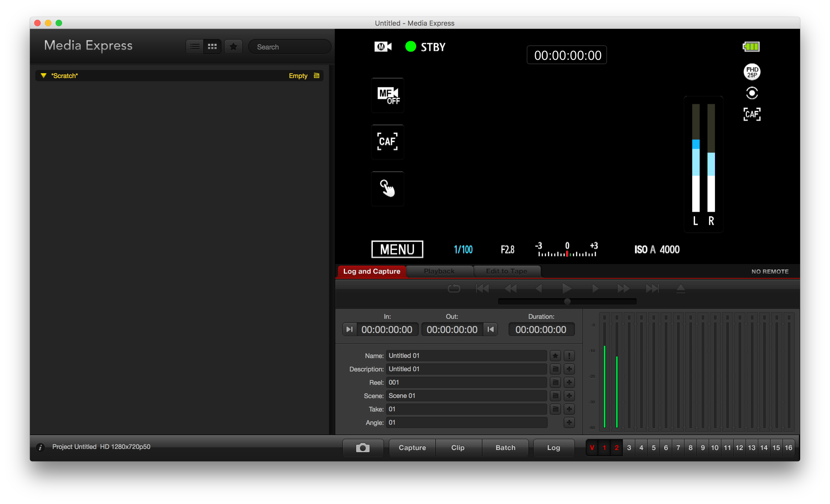Mark In point button
Viewport: 830px width, 504px height.
(350, 329)
